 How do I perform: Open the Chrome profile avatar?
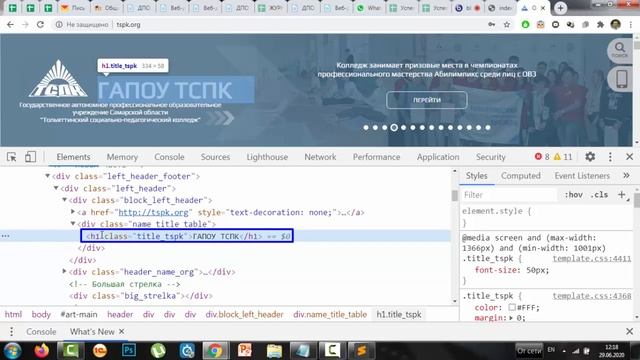click(x=616, y=24)
